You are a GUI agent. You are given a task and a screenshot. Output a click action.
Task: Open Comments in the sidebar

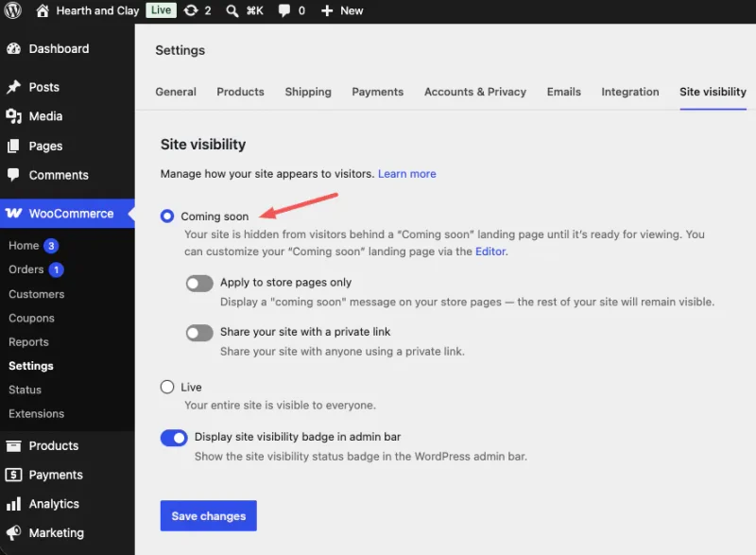pyautogui.click(x=59, y=175)
